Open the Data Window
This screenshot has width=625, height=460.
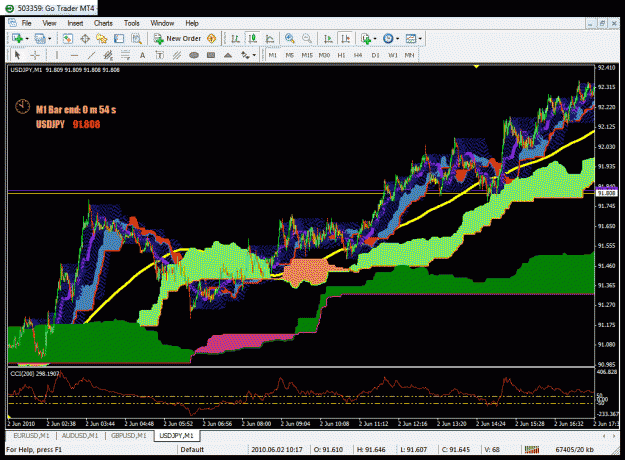[85, 38]
